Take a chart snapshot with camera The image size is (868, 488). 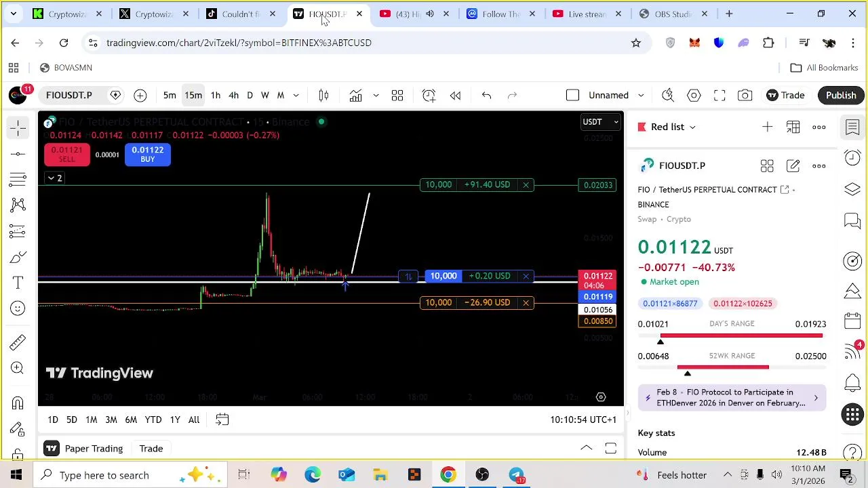pyautogui.click(x=745, y=96)
